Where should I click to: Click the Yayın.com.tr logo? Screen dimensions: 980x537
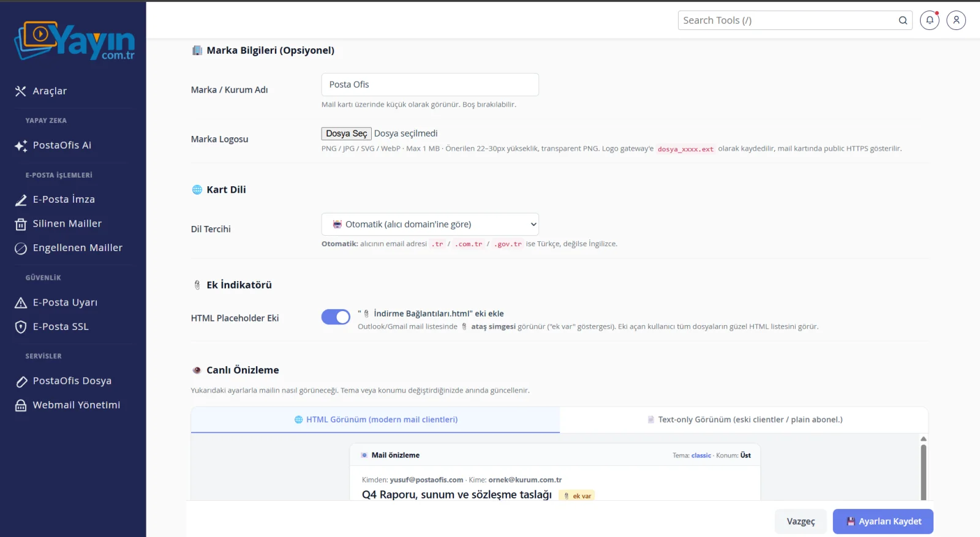(x=74, y=40)
